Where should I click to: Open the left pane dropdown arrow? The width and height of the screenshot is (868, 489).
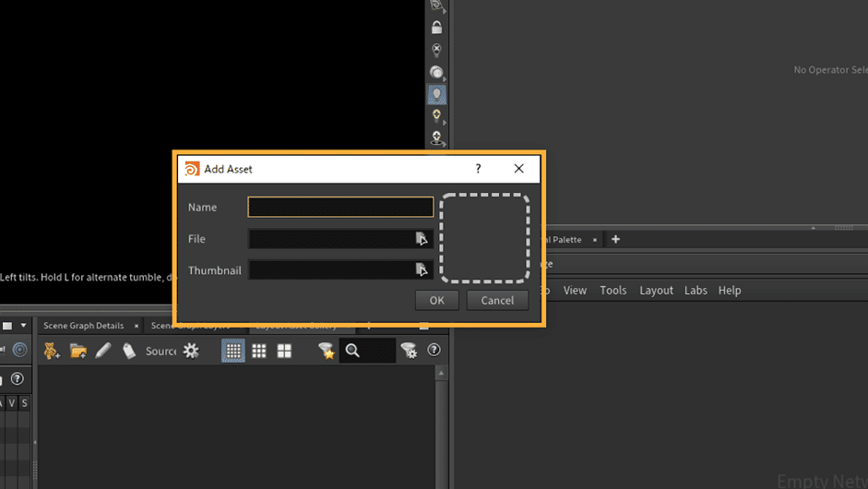[x=23, y=326]
